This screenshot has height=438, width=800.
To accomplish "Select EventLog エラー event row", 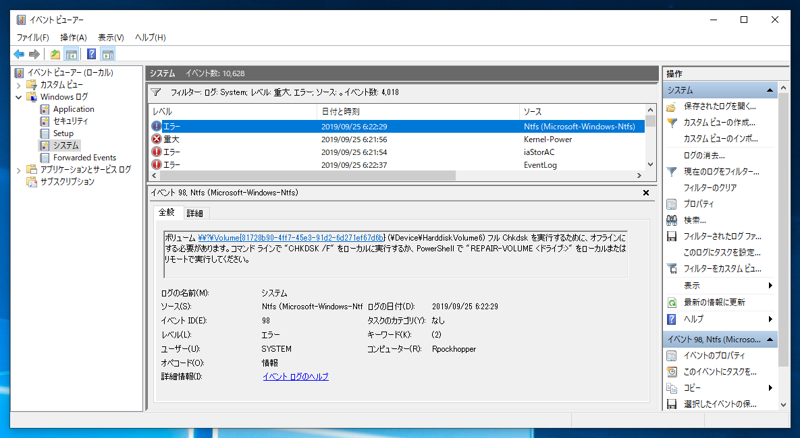I will (397, 164).
